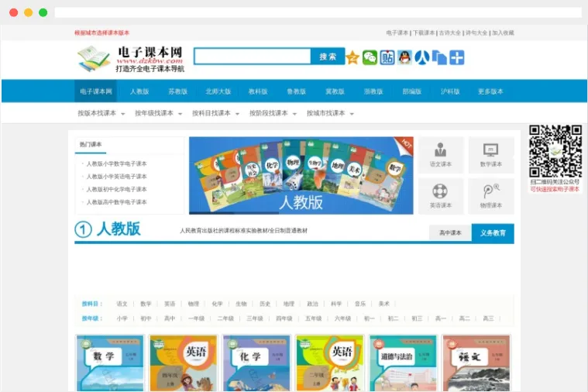The height and width of the screenshot is (392, 588).
Task: Open the 数学 textbook cover thumbnail
Action: pyautogui.click(x=110, y=363)
